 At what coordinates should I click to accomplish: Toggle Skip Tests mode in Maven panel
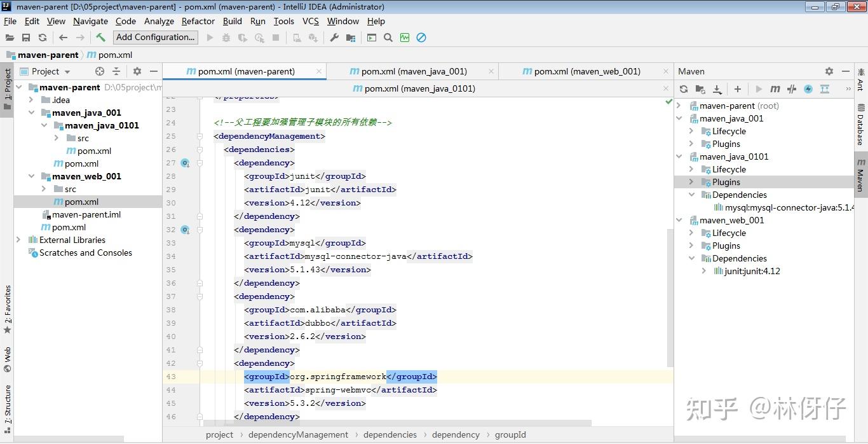pyautogui.click(x=808, y=89)
